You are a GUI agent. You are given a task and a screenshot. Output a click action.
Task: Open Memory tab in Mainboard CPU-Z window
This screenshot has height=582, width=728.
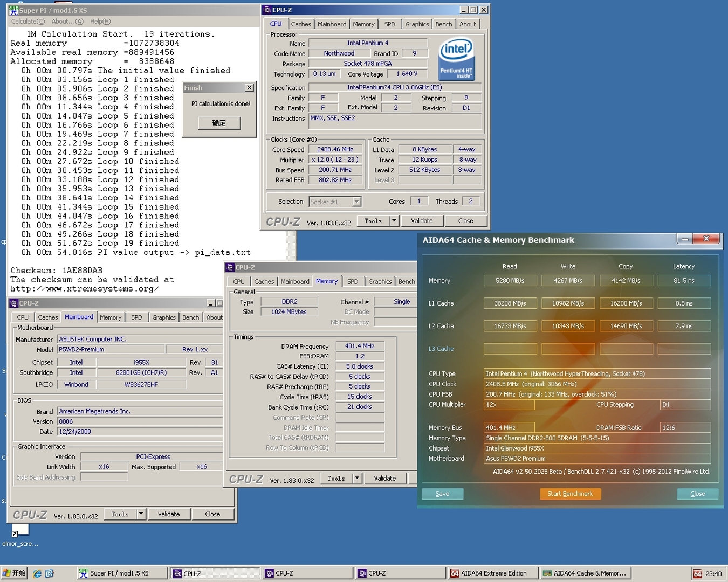click(111, 318)
